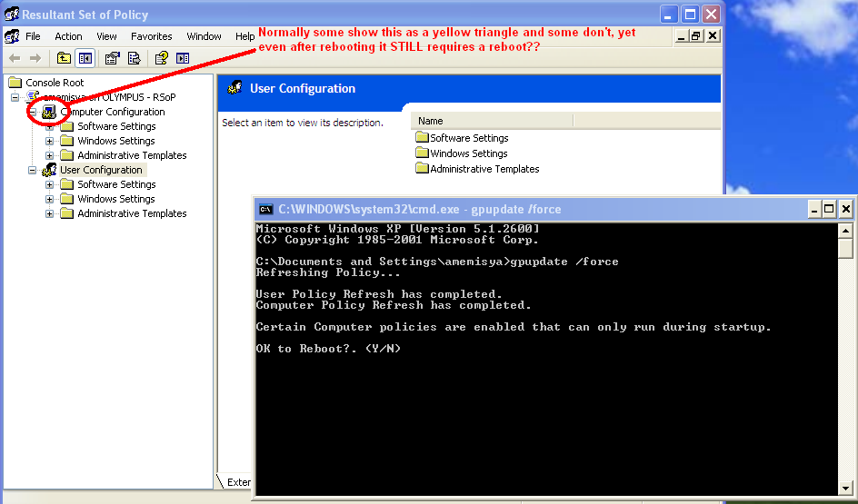
Task: Click the Name column header
Action: pyautogui.click(x=492, y=121)
